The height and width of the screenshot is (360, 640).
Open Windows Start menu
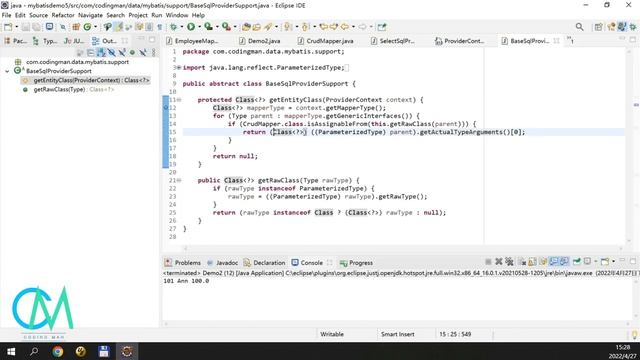pos(11,351)
